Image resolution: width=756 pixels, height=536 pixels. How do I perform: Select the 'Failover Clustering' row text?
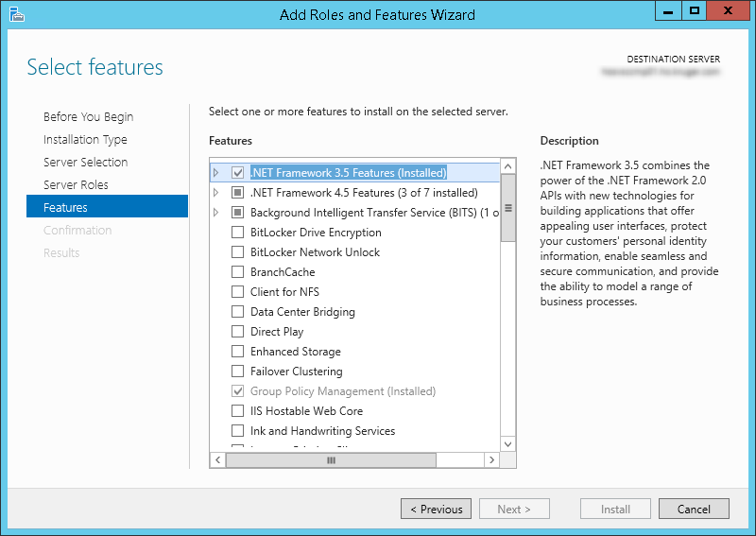[x=297, y=372]
